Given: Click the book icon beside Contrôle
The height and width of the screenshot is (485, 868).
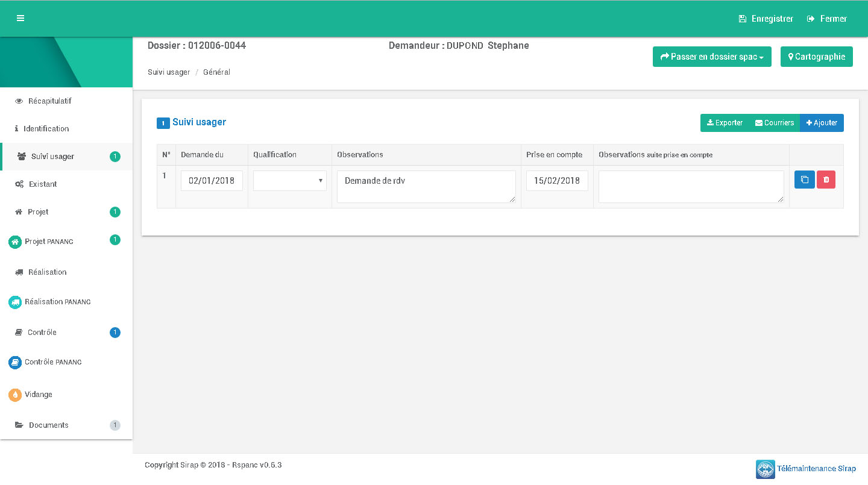Looking at the screenshot, I should (18, 333).
